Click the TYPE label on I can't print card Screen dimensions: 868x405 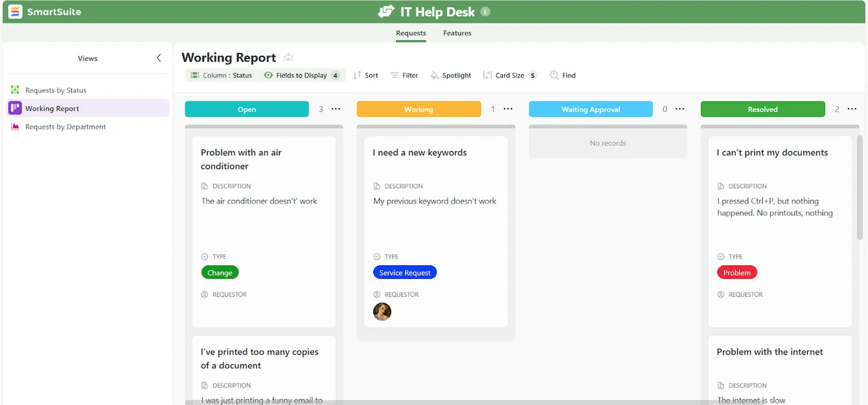coord(735,257)
